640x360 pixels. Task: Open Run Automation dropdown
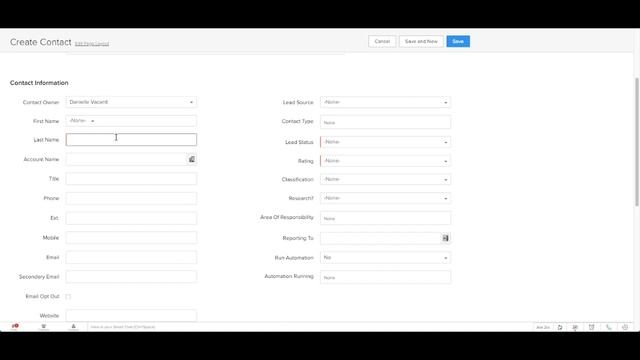[385, 258]
